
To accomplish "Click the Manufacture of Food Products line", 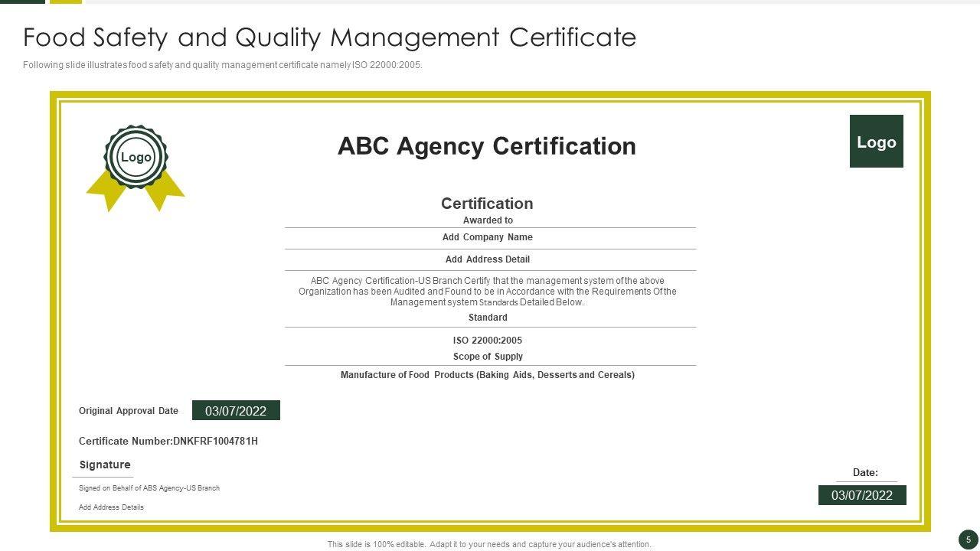I will (487, 375).
